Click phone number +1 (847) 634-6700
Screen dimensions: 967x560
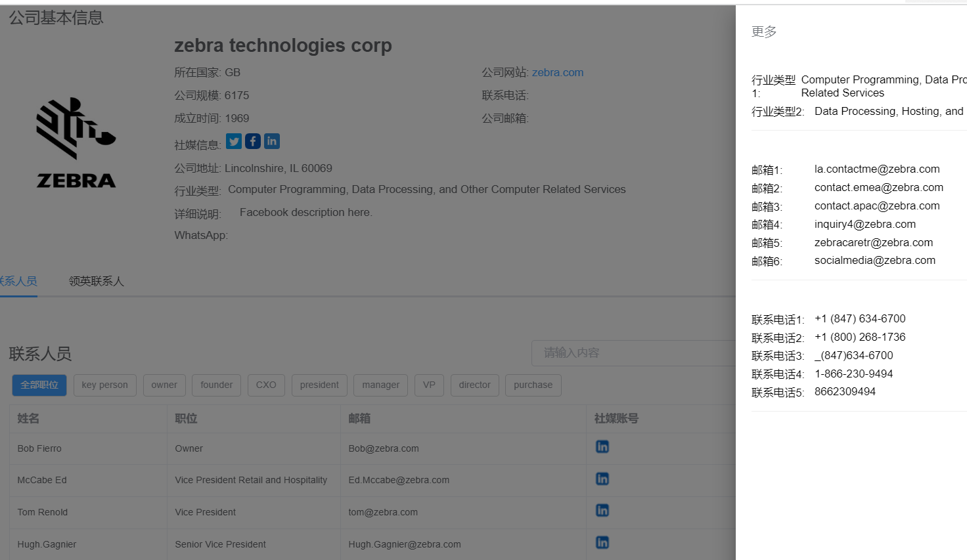[x=860, y=319]
